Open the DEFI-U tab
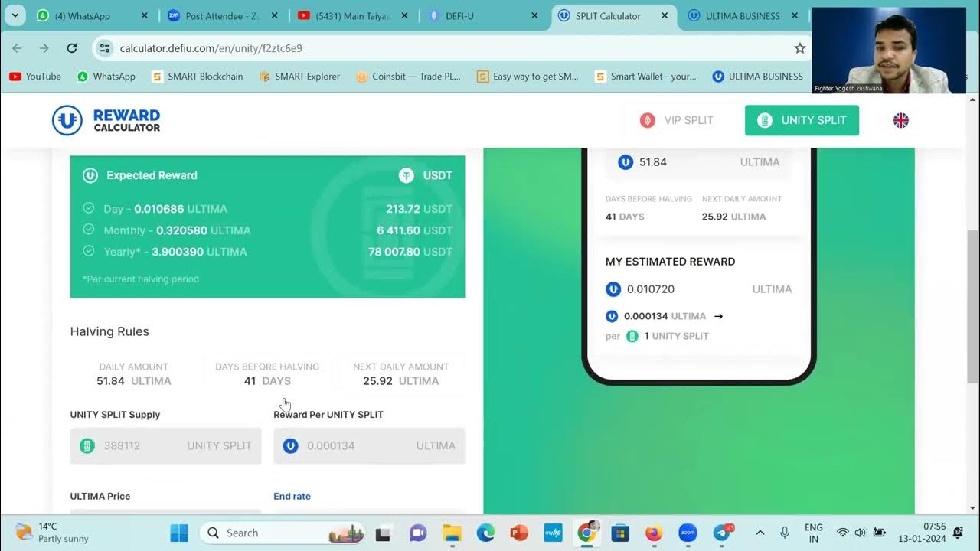This screenshot has height=551, width=980. point(484,15)
